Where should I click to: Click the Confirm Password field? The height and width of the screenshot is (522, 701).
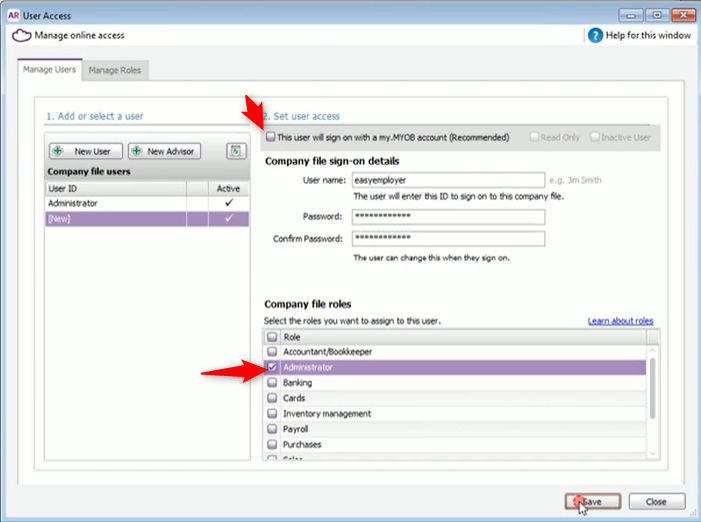(x=448, y=238)
